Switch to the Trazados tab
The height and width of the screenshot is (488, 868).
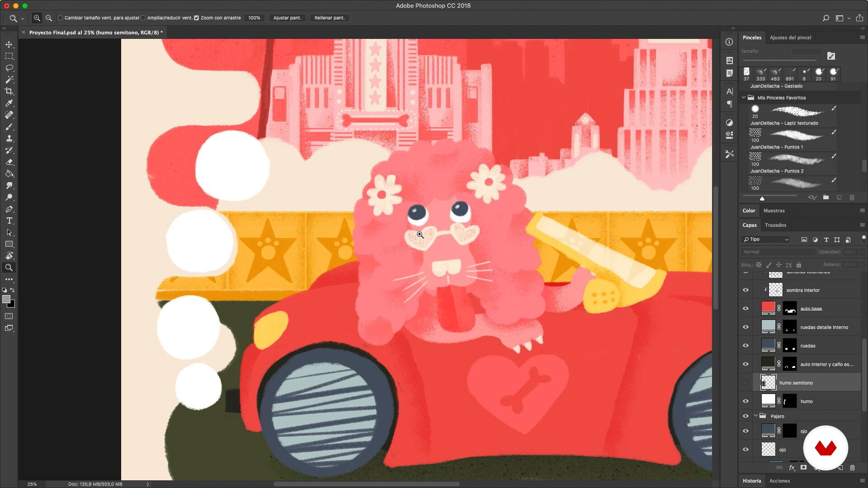pyautogui.click(x=775, y=225)
